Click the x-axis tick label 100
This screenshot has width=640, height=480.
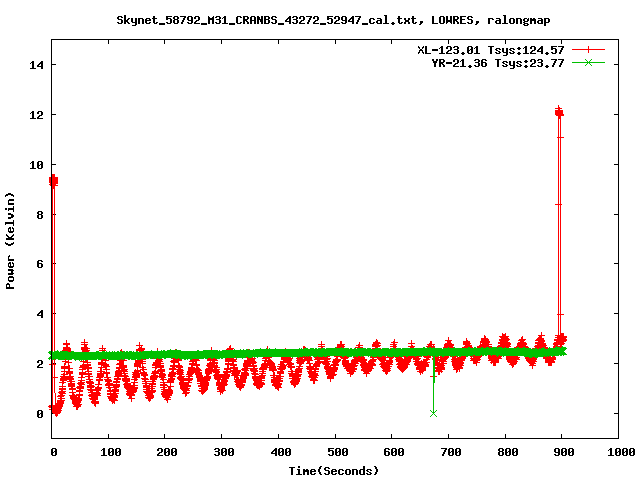pyautogui.click(x=110, y=452)
